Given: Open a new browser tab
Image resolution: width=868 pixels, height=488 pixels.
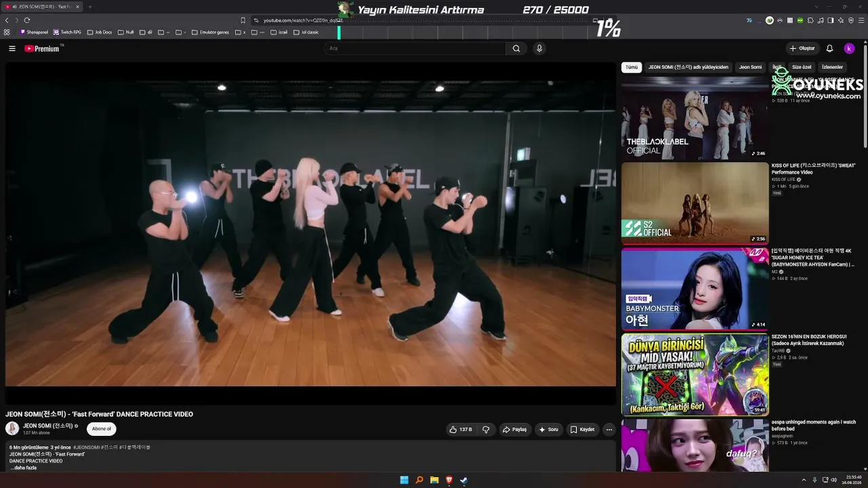Looking at the screenshot, I should tap(90, 7).
